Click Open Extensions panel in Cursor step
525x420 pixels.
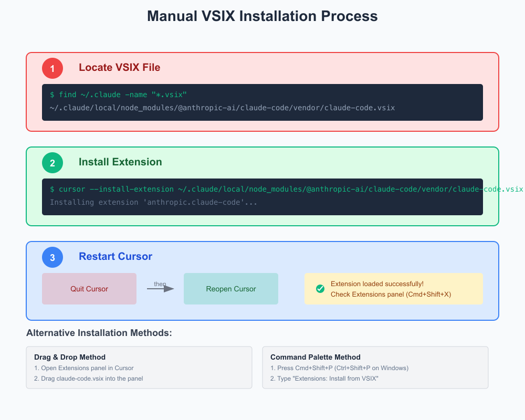pyautogui.click(x=83, y=368)
